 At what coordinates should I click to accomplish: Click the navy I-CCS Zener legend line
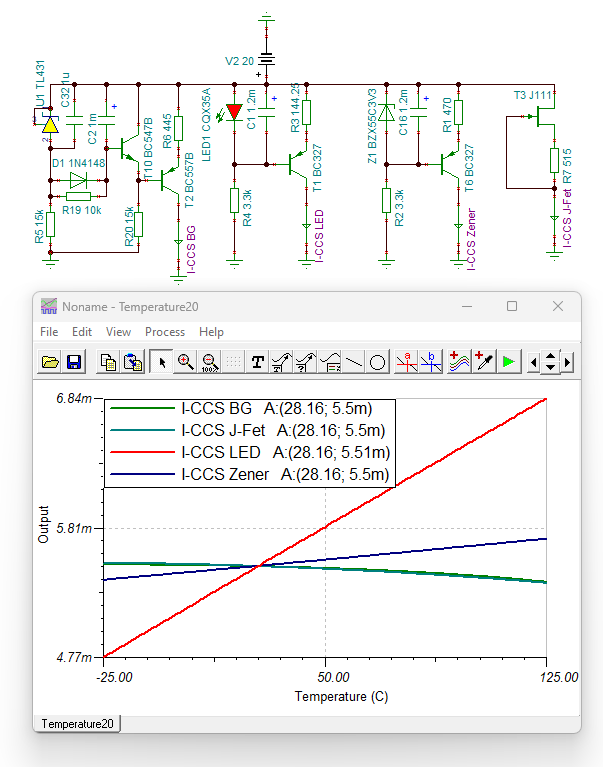[x=142, y=474]
